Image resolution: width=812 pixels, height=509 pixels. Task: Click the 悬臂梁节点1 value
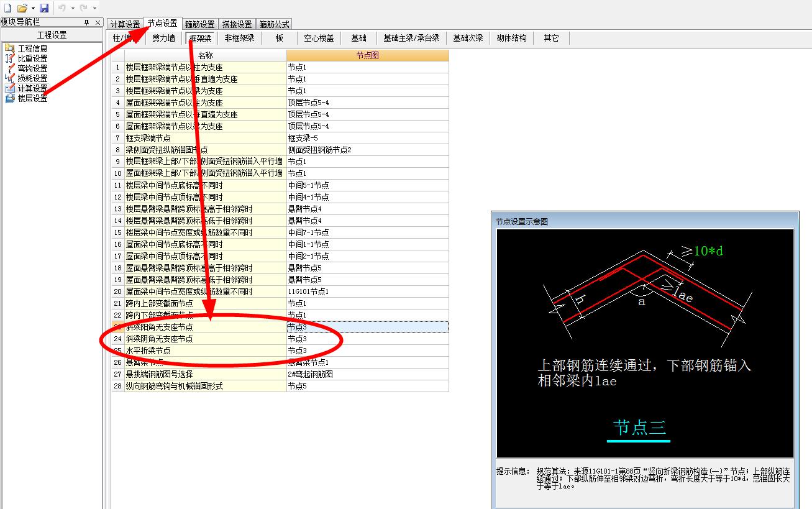tap(367, 362)
